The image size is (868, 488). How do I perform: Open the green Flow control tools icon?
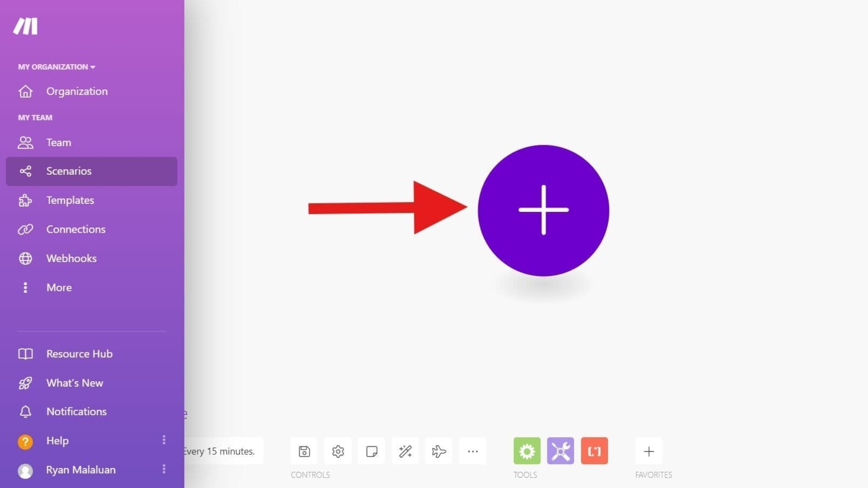point(527,451)
